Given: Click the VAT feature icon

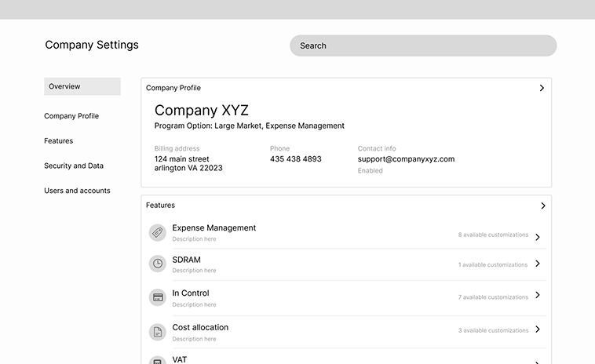Looking at the screenshot, I should (158, 360).
